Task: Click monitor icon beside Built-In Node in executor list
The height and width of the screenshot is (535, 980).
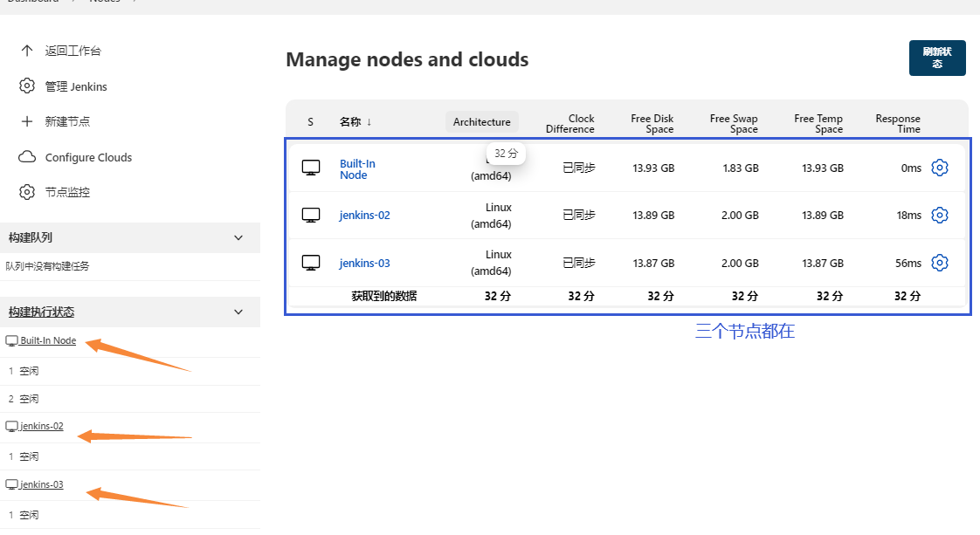Action: [x=11, y=341]
